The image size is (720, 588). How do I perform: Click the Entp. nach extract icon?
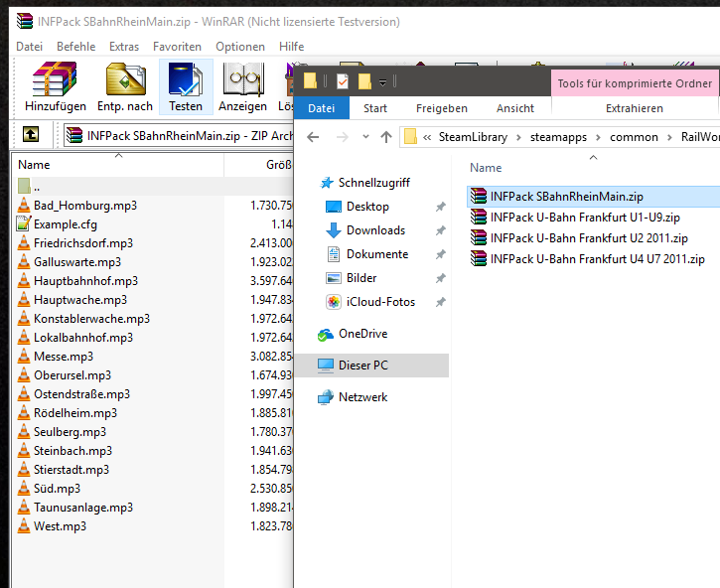125,86
